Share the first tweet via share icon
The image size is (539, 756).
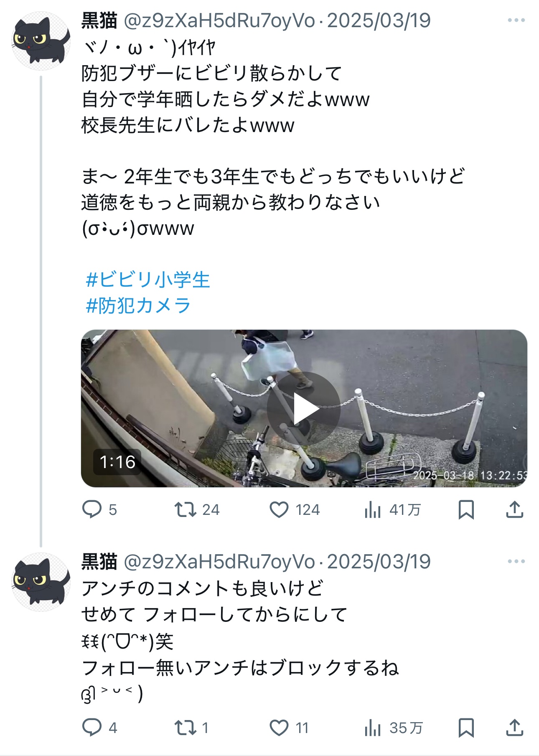[x=514, y=509]
